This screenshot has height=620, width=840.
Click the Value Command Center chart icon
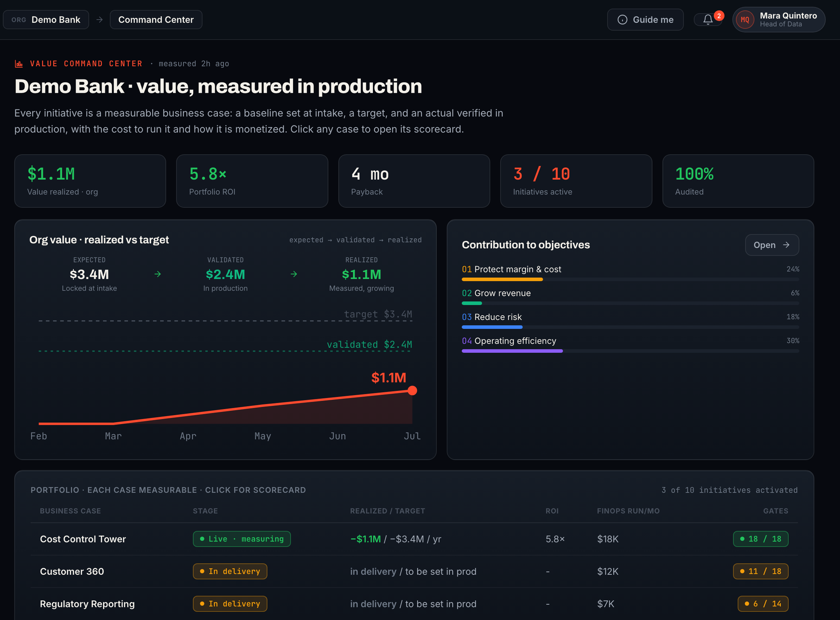19,64
